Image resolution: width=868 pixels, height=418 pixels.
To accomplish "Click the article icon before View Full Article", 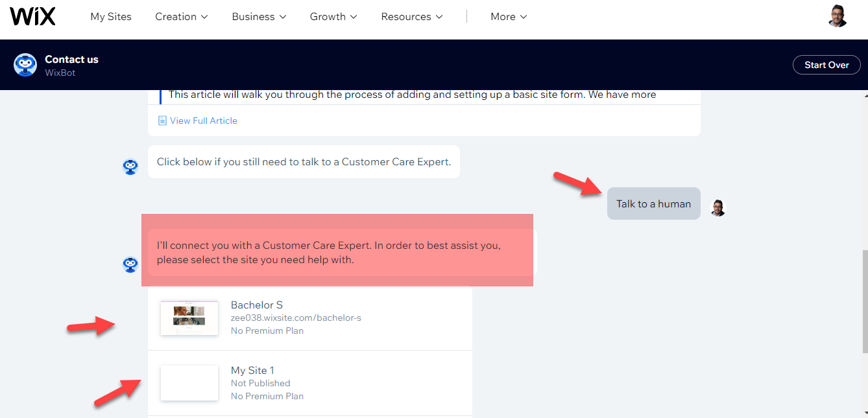I will pyautogui.click(x=162, y=120).
